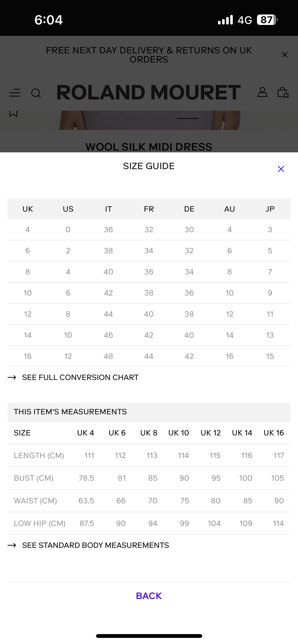Tap the JP column header
The height and width of the screenshot is (644, 298).
point(270,209)
